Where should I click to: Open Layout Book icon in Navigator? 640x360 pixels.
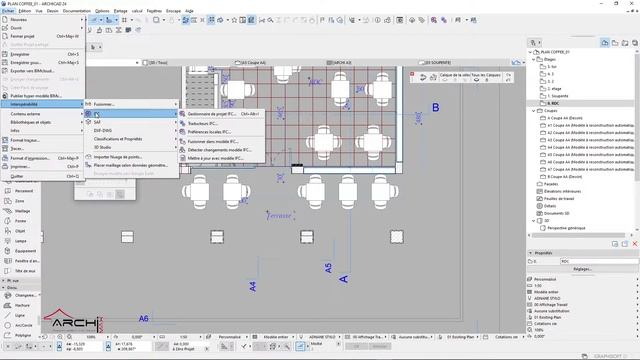pos(625,42)
